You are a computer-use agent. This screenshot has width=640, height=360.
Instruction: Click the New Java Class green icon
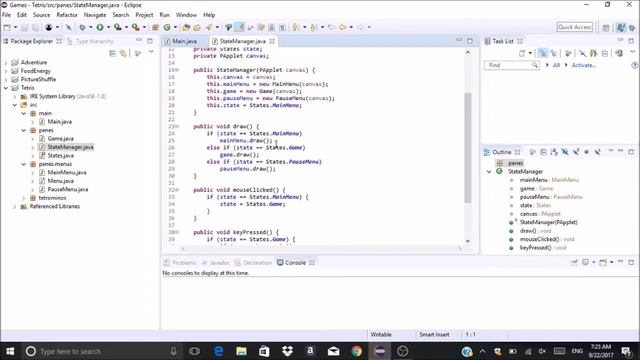point(167,27)
